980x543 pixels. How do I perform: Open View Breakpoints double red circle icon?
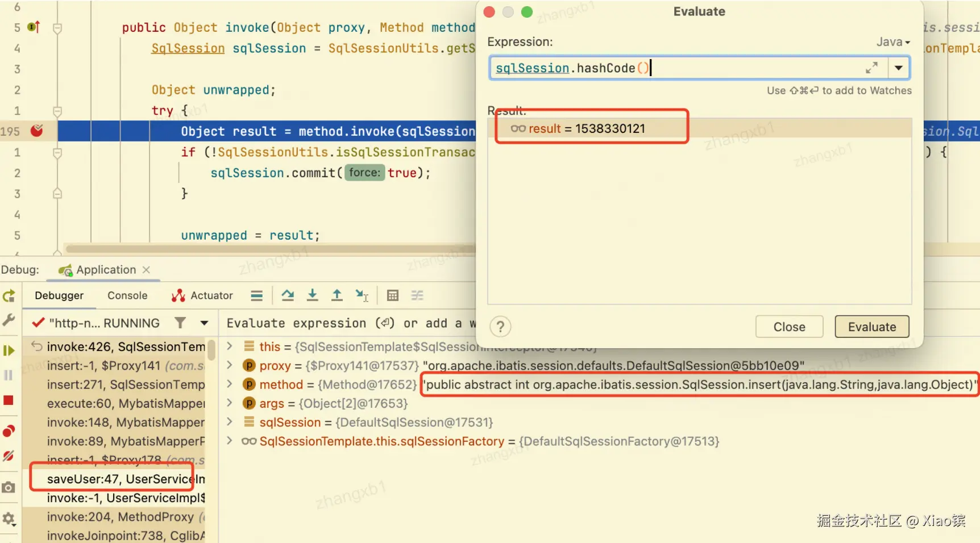(9, 431)
